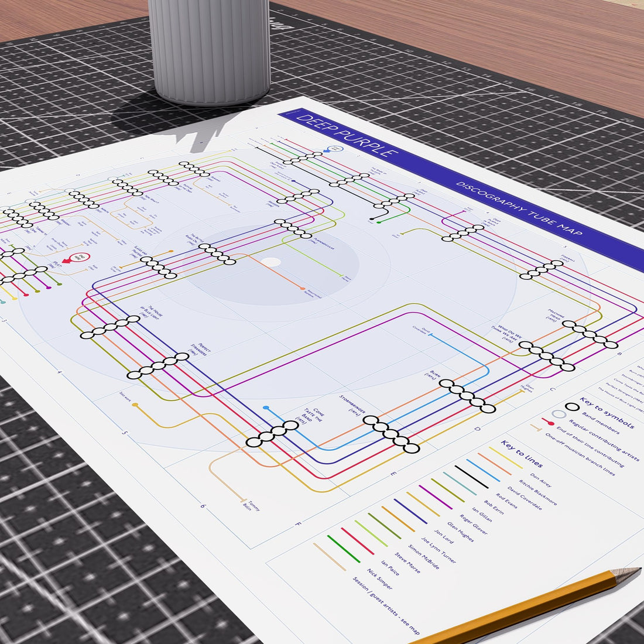Click the Key to symbols heading
Viewport: 644px width, 644px height.
click(x=607, y=412)
